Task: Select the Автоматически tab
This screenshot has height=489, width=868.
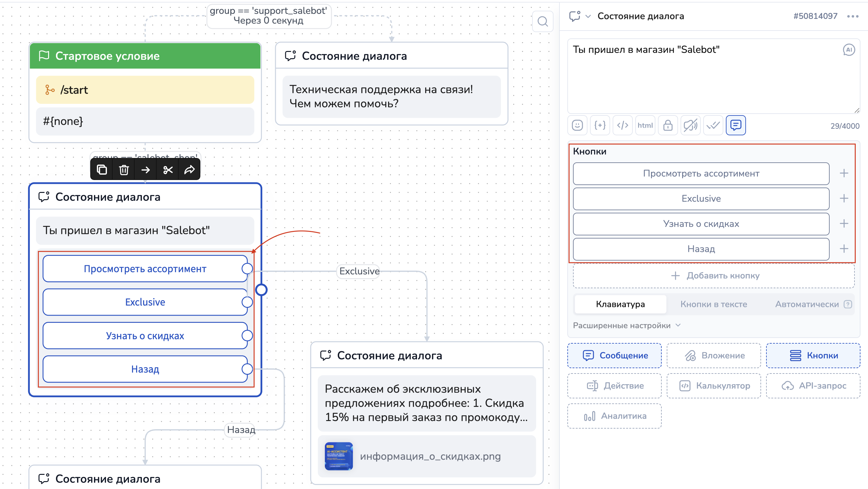Action: (807, 304)
